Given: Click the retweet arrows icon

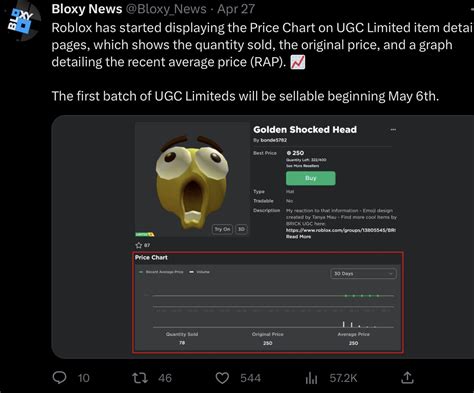Looking at the screenshot, I should pos(140,378).
